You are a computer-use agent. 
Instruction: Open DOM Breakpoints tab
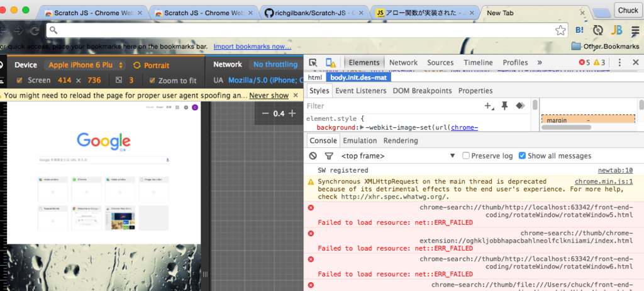pyautogui.click(x=422, y=91)
